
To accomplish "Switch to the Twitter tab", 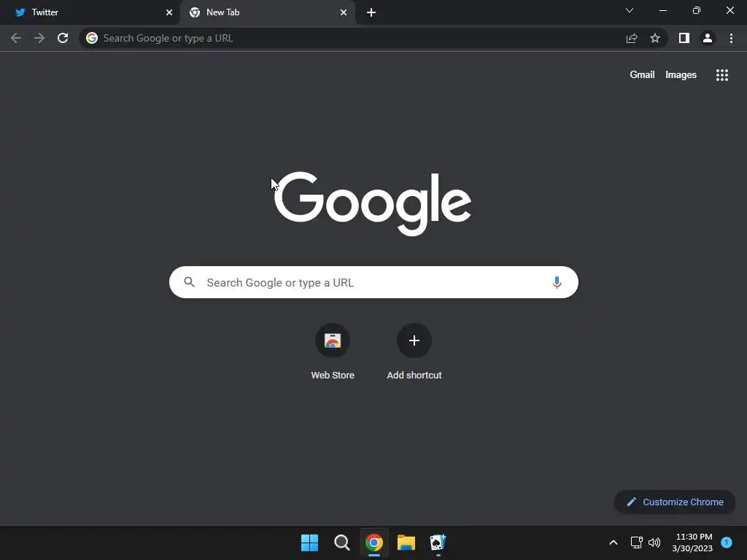I will [x=90, y=12].
